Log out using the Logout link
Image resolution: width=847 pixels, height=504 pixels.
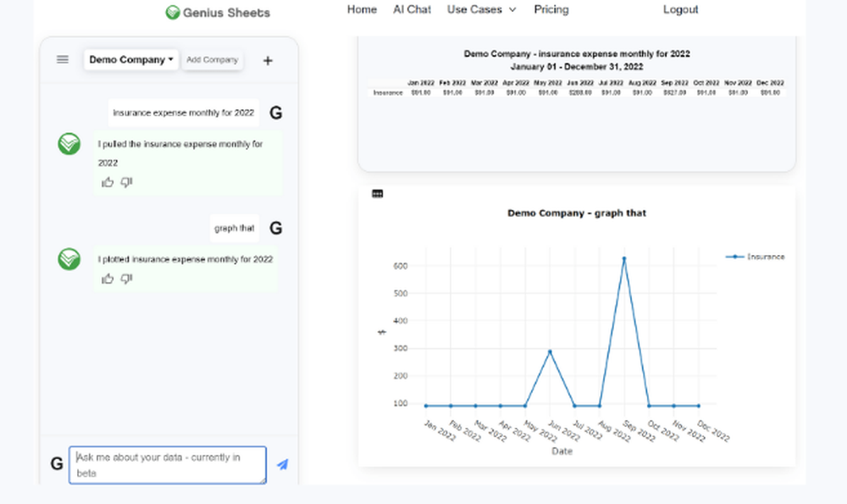pos(680,10)
